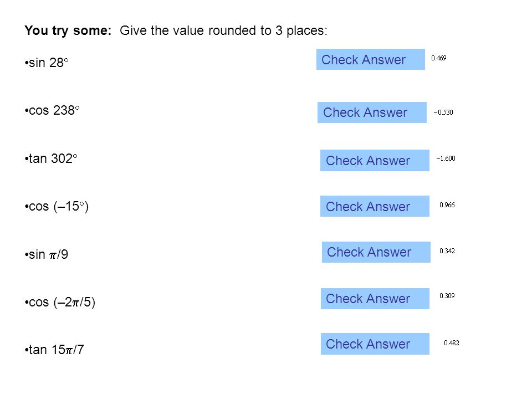Click the –1.600 answer value
The height and width of the screenshot is (399, 532).
point(446,158)
